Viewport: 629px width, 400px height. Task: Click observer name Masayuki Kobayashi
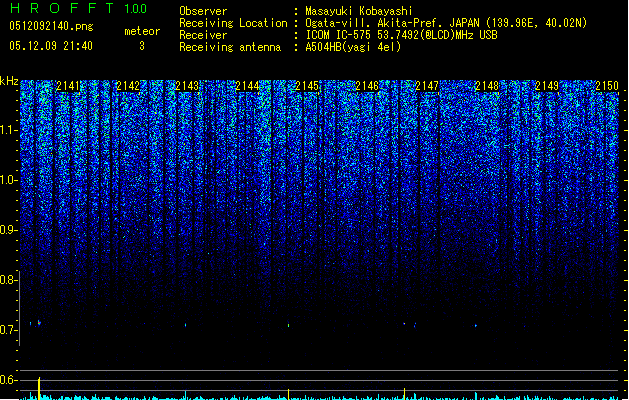tap(359, 11)
